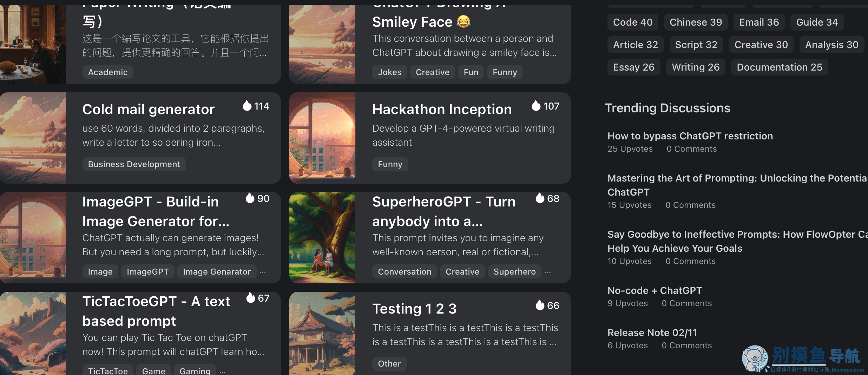Select the Image Genarator tag
This screenshot has width=868, height=375.
[217, 272]
